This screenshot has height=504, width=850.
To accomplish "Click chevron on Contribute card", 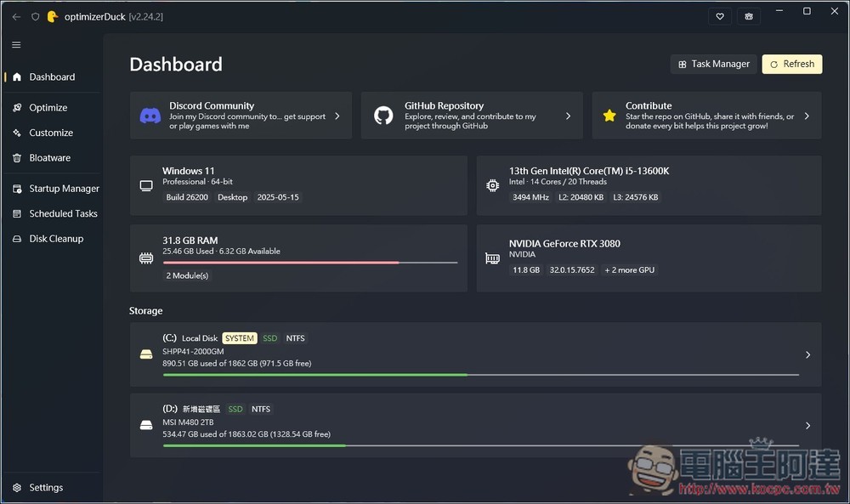I will click(x=807, y=116).
